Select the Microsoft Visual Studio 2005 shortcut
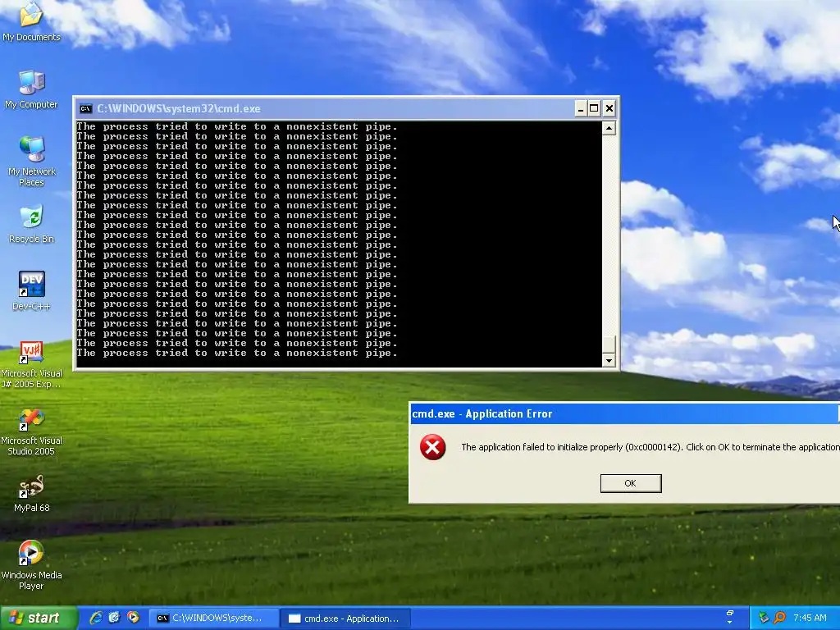The height and width of the screenshot is (630, 840). [x=31, y=431]
